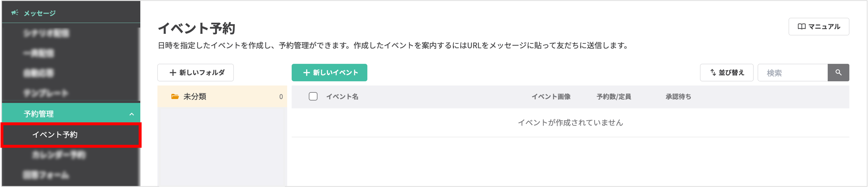Click the 承認待ち column header
This screenshot has width=868, height=187.
[678, 97]
